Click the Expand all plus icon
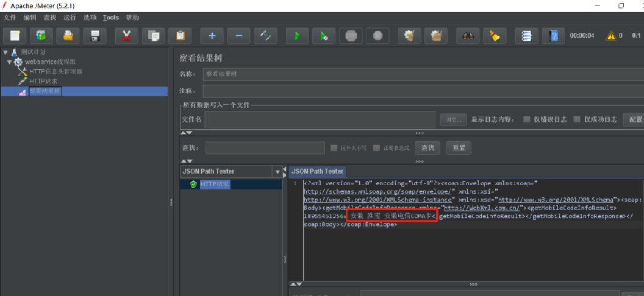Screen dimensions: 644x296 pos(212,36)
